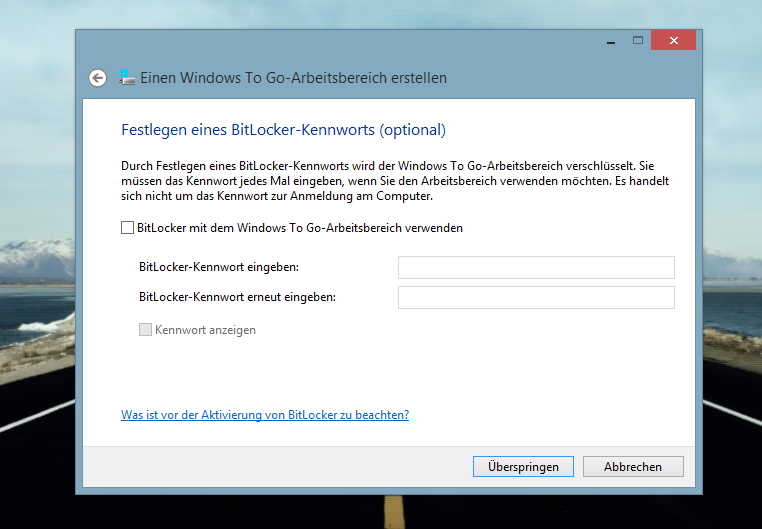Click the Windows To Go wizard icon
Image resolution: width=762 pixels, height=529 pixels.
(x=127, y=78)
